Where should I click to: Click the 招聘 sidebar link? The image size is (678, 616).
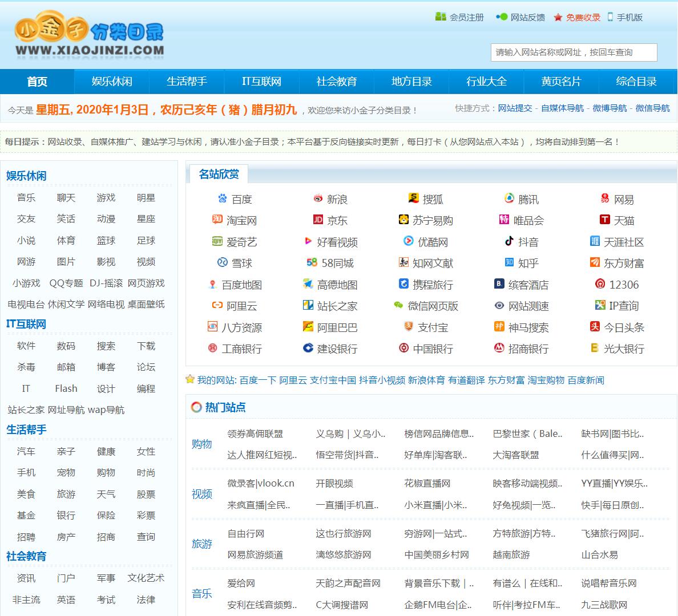[x=26, y=537]
